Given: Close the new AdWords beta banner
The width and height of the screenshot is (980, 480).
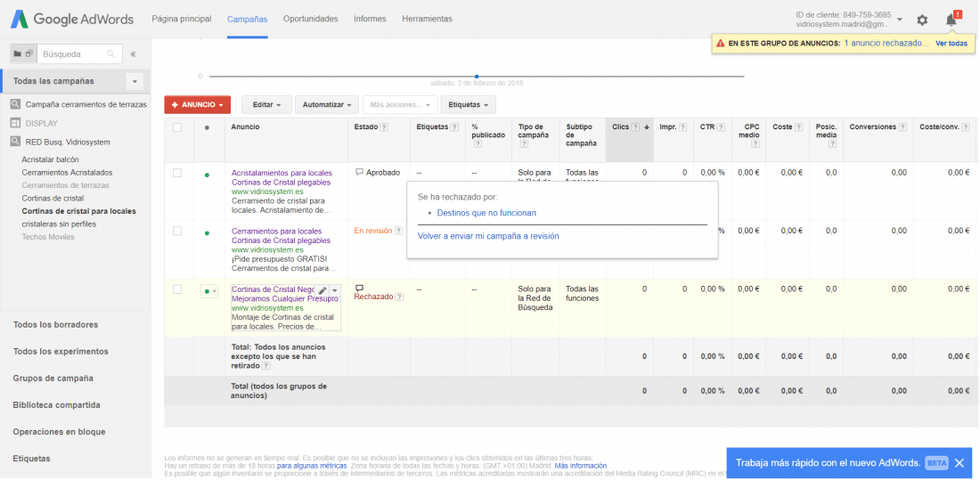Looking at the screenshot, I should pyautogui.click(x=960, y=463).
